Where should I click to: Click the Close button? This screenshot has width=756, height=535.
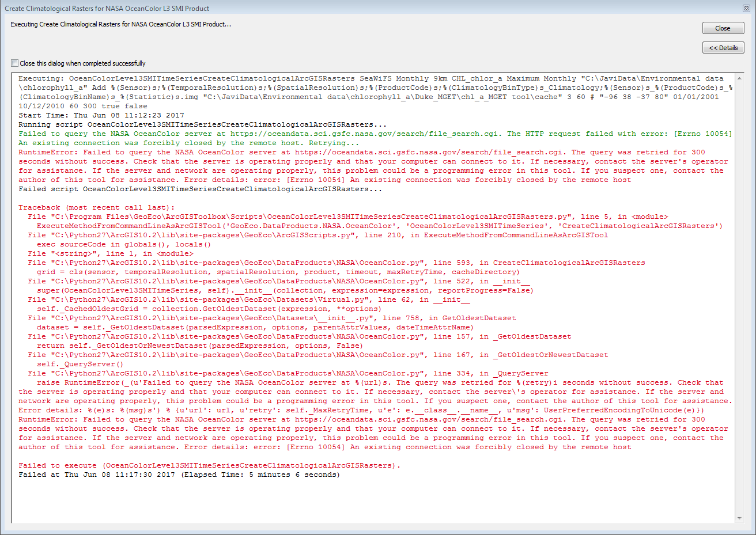723,28
